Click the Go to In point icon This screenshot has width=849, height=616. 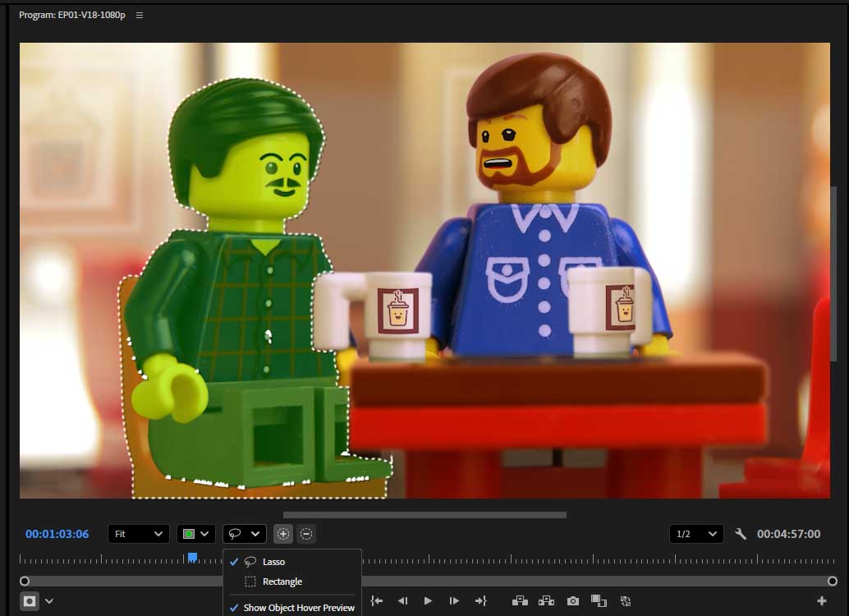[377, 601]
